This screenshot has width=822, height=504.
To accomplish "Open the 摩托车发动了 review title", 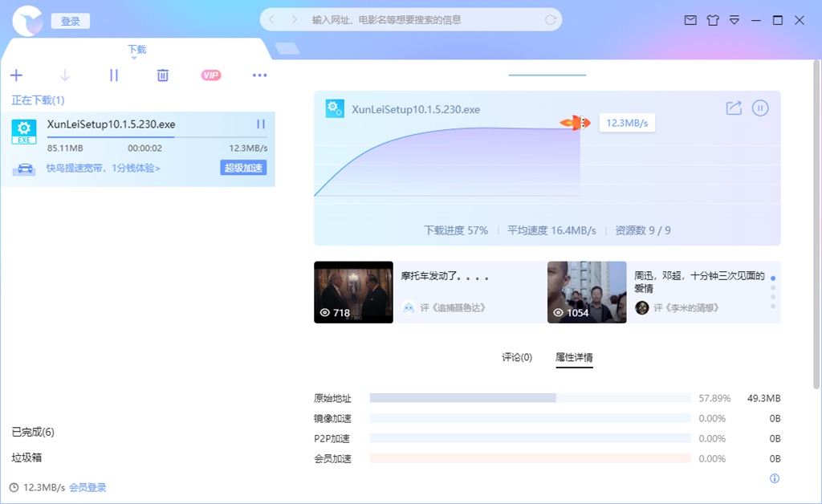I will pos(445,276).
